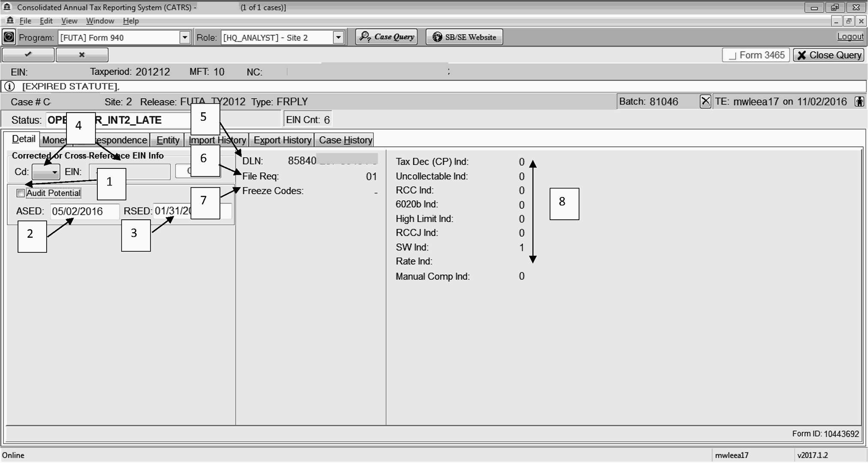Open the Role dropdown arrow

click(338, 38)
